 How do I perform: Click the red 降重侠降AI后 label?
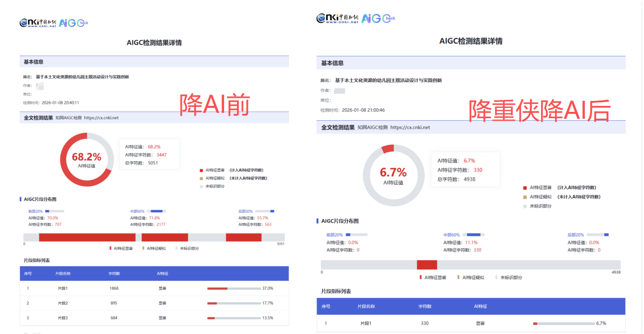540,111
